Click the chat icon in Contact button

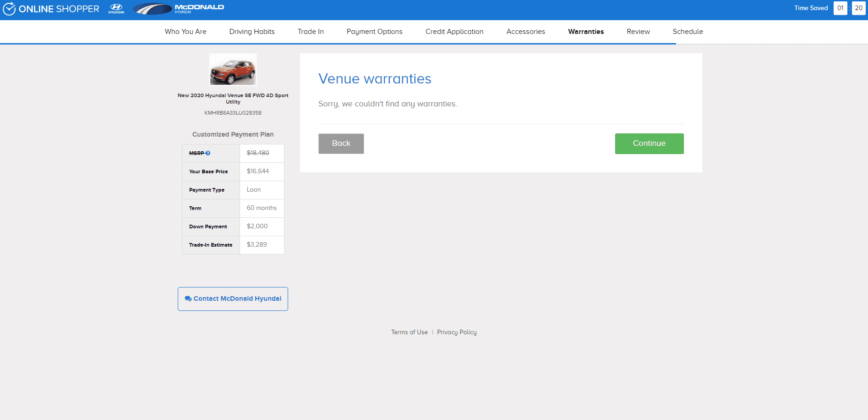tap(188, 298)
